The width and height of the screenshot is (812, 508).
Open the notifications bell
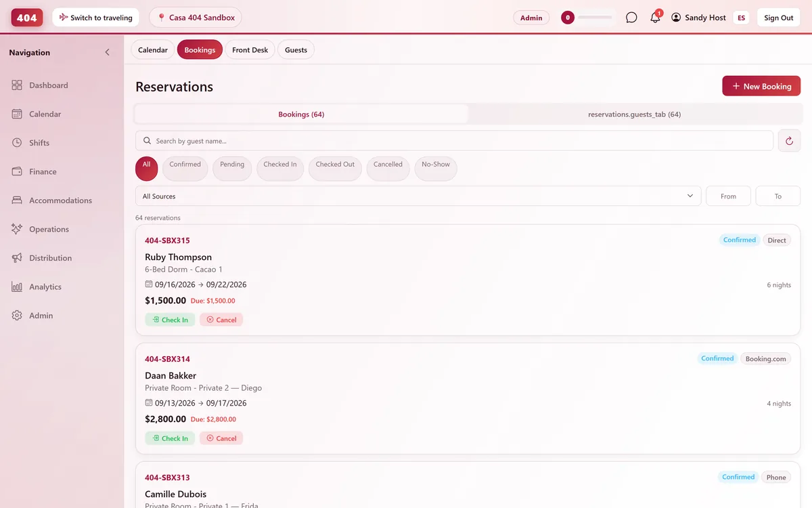(x=655, y=18)
